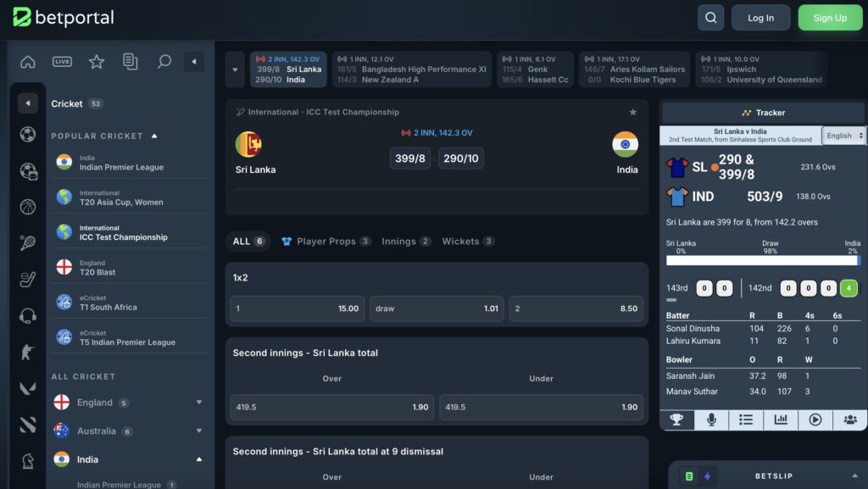Viewport: 868px width, 489px height.
Task: Click the Sri Lanka flag icon
Action: (248, 145)
